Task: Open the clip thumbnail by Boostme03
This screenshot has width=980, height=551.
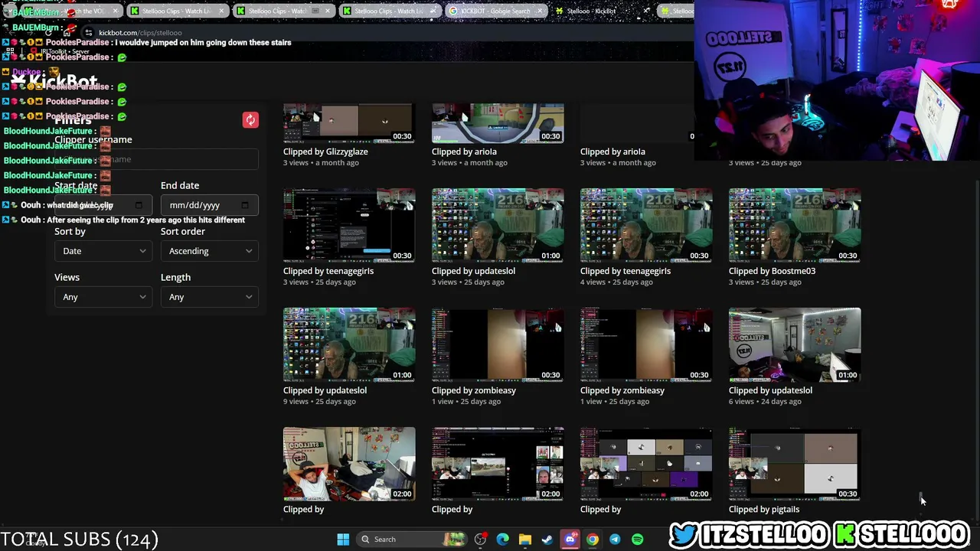Action: point(795,225)
